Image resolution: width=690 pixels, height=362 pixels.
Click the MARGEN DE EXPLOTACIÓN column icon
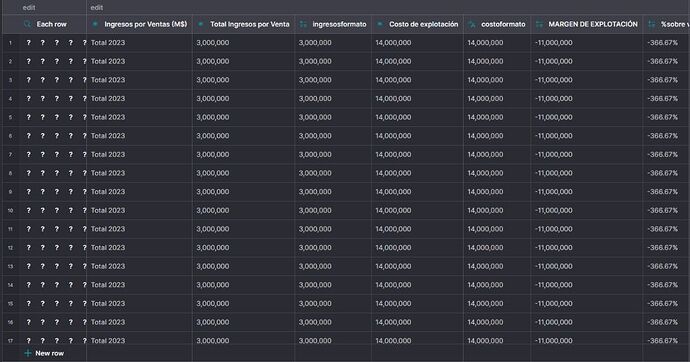point(539,24)
